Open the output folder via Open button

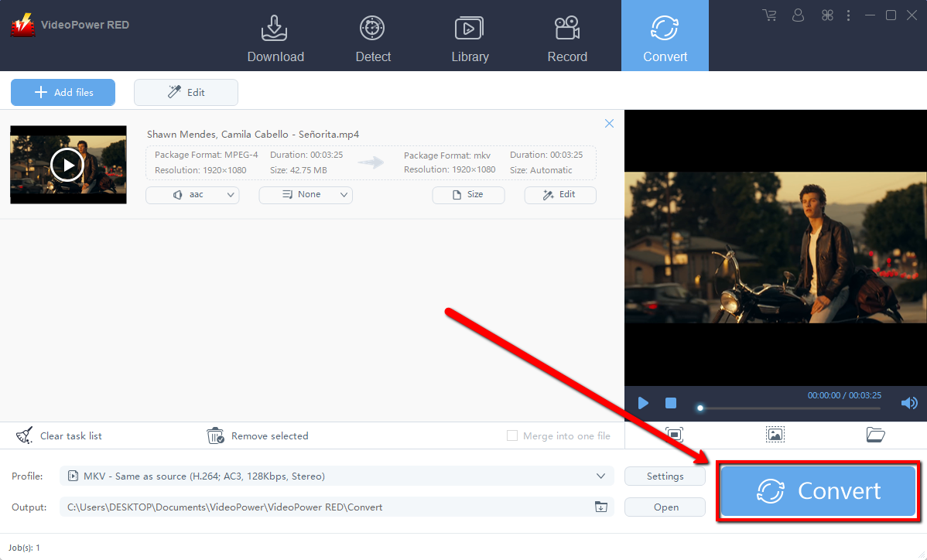pyautogui.click(x=665, y=507)
